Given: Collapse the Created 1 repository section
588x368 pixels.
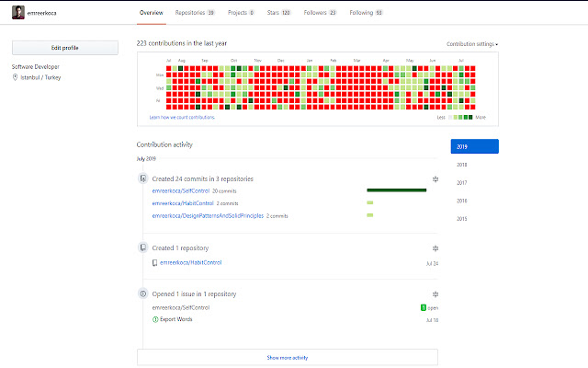Looking at the screenshot, I should 435,248.
